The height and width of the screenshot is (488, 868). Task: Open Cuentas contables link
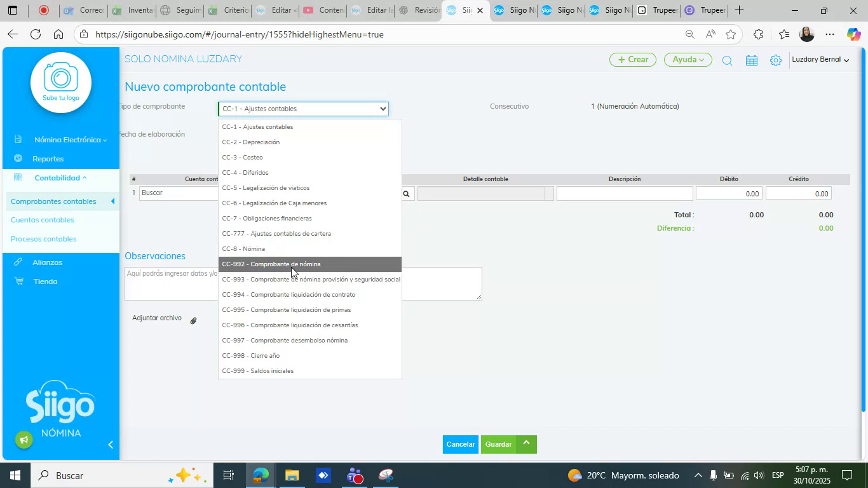coord(43,220)
